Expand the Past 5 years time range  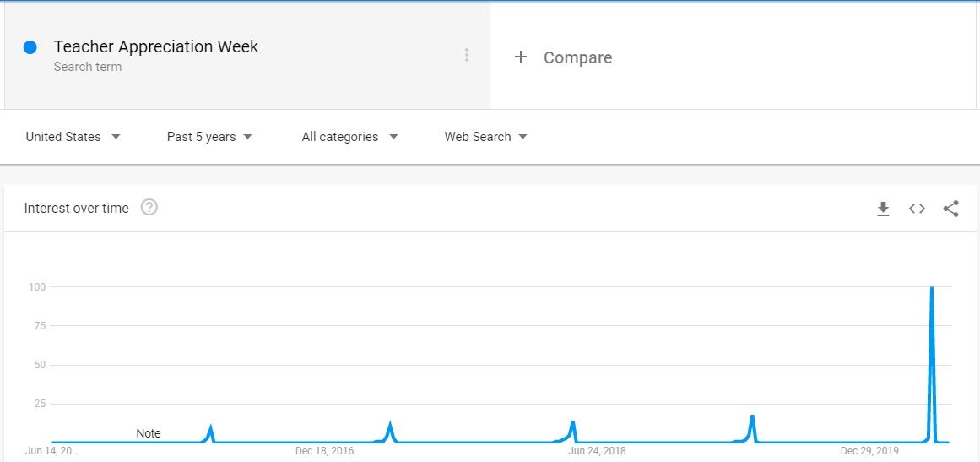209,137
